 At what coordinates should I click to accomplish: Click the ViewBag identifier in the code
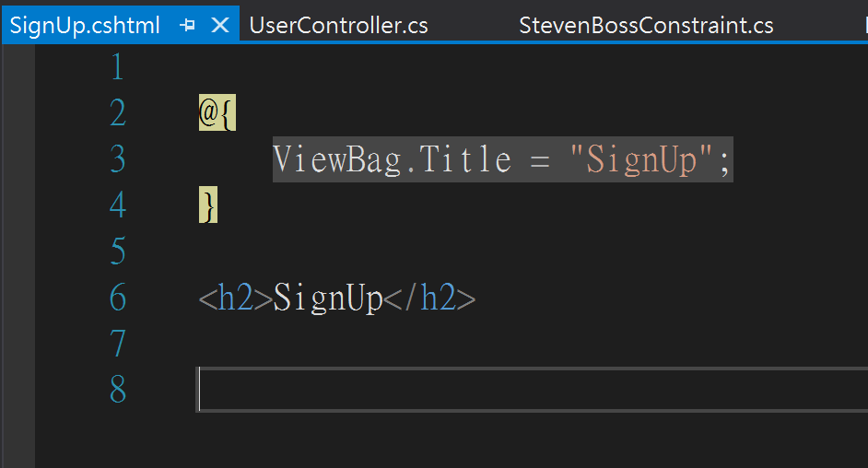point(337,160)
